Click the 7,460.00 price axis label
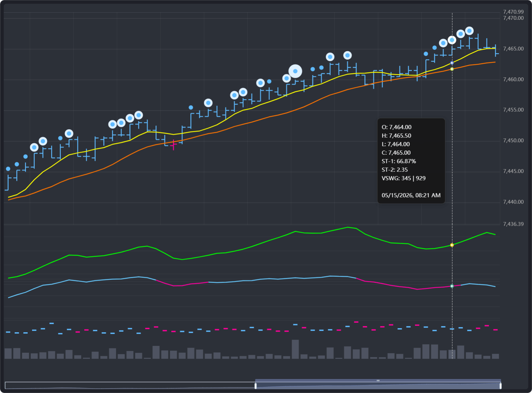Viewport: 532px width, 393px height. 513,79
